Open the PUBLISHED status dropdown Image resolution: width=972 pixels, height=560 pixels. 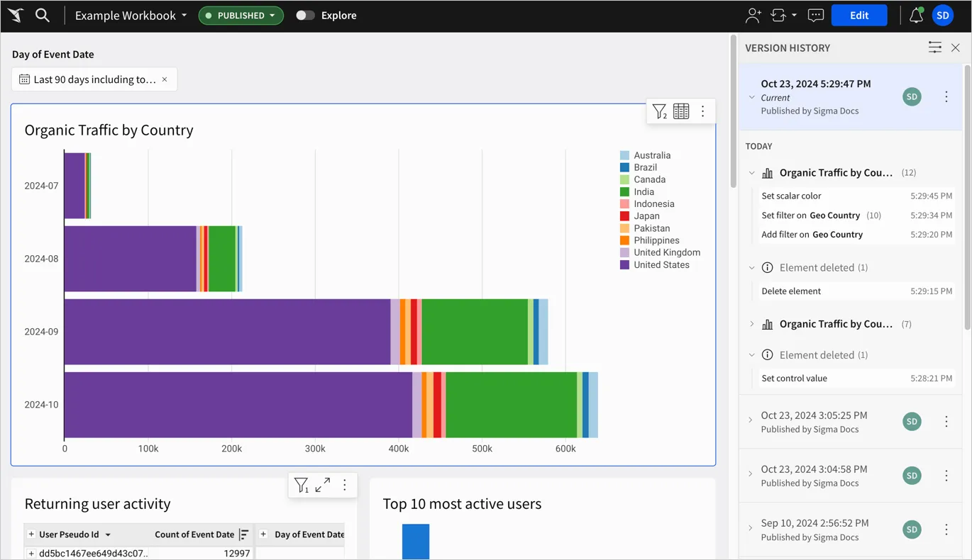coord(241,16)
